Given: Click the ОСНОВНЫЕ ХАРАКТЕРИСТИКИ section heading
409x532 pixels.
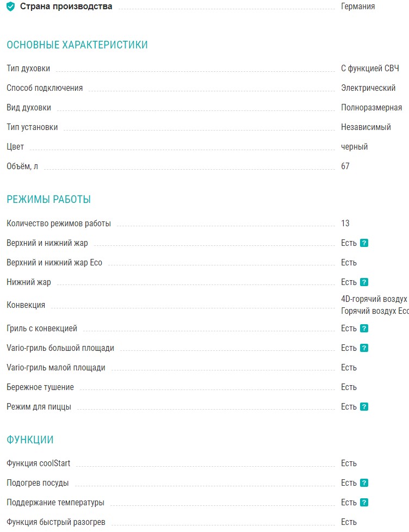Looking at the screenshot, I should coord(77,45).
